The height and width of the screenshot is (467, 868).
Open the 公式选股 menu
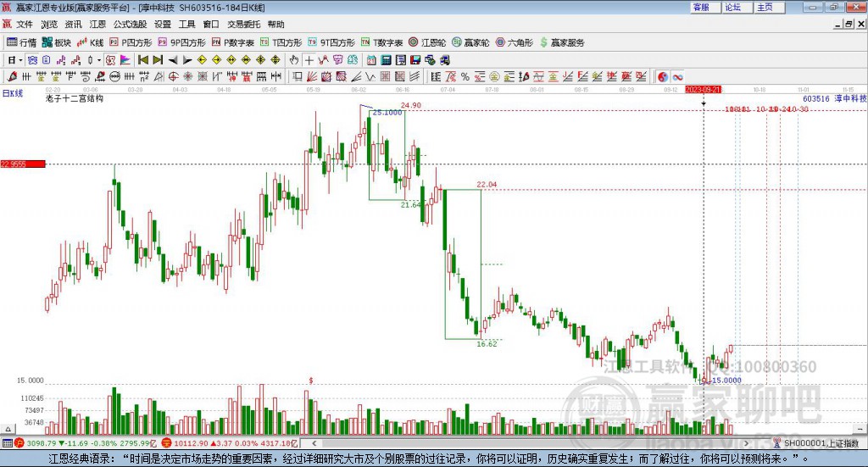point(130,25)
